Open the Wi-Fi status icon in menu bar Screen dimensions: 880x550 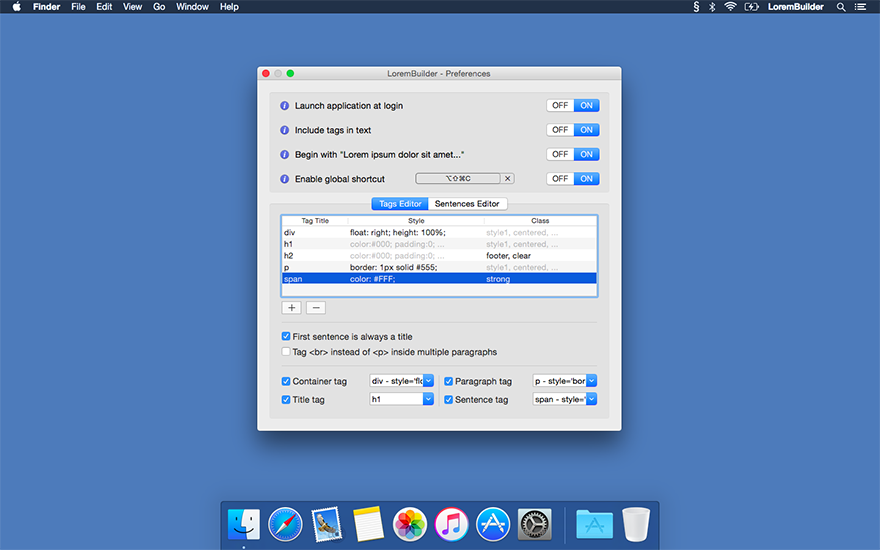[730, 7]
